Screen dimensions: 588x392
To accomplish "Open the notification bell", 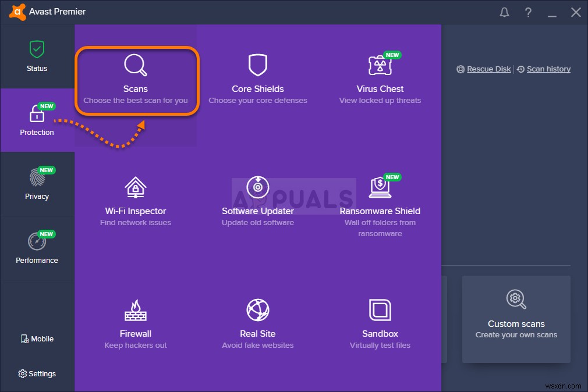I will pos(504,12).
